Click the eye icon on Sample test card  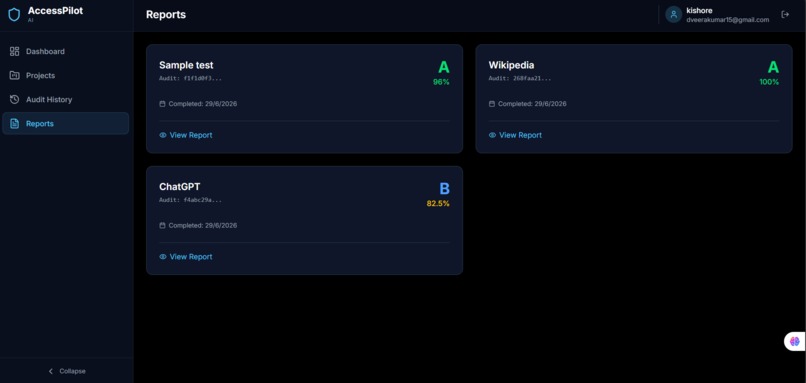(x=163, y=135)
